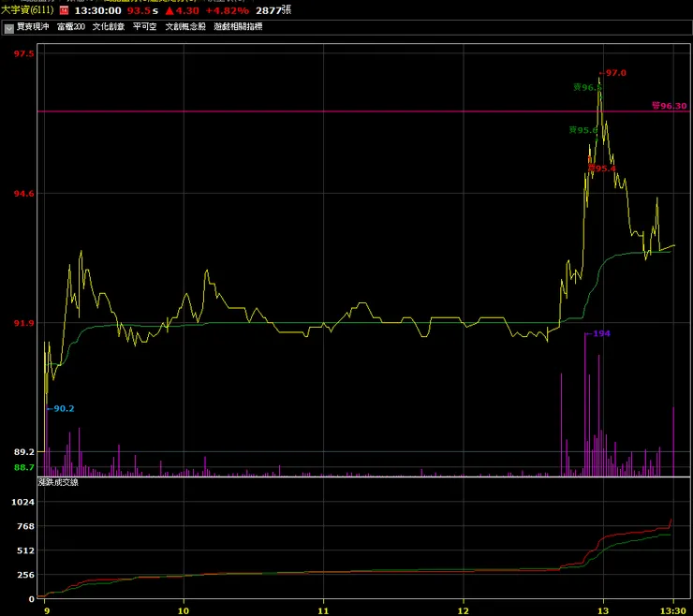Screen dimensions: 693x616
Task: Select the 富櫃200 tag
Action: coord(71,26)
